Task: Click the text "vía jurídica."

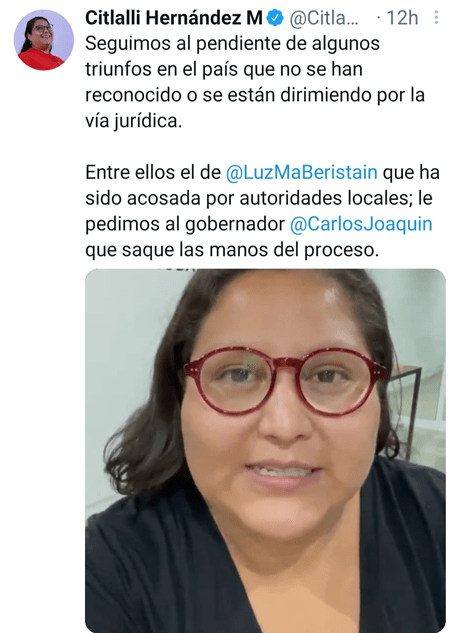Action: tap(134, 121)
